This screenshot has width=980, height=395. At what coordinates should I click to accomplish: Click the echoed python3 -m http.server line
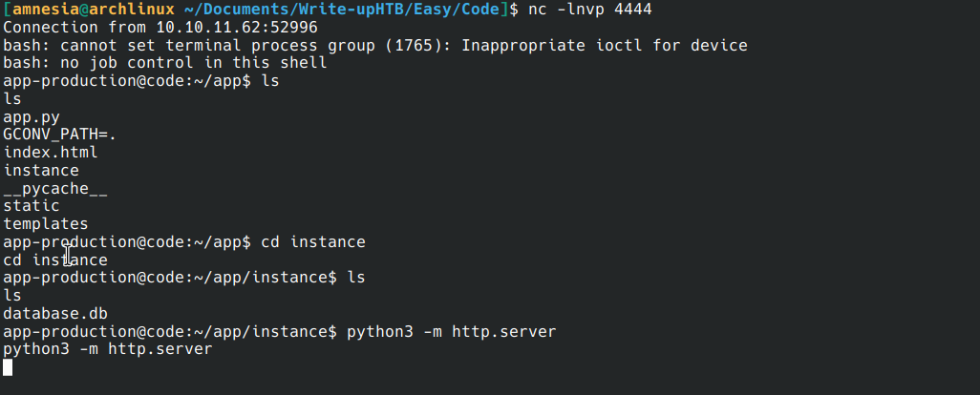click(108, 349)
